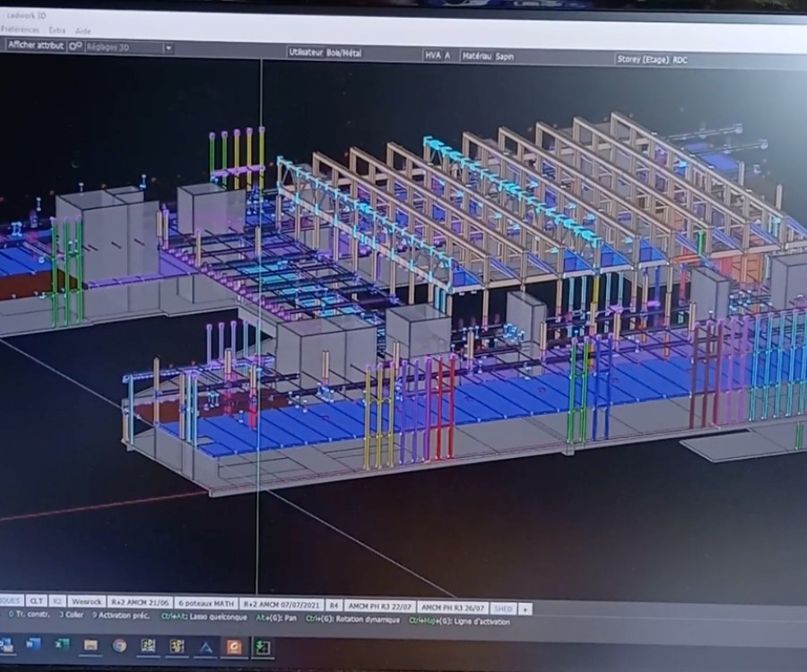
Task: Launch Chrome from the taskbar
Action: (119, 645)
